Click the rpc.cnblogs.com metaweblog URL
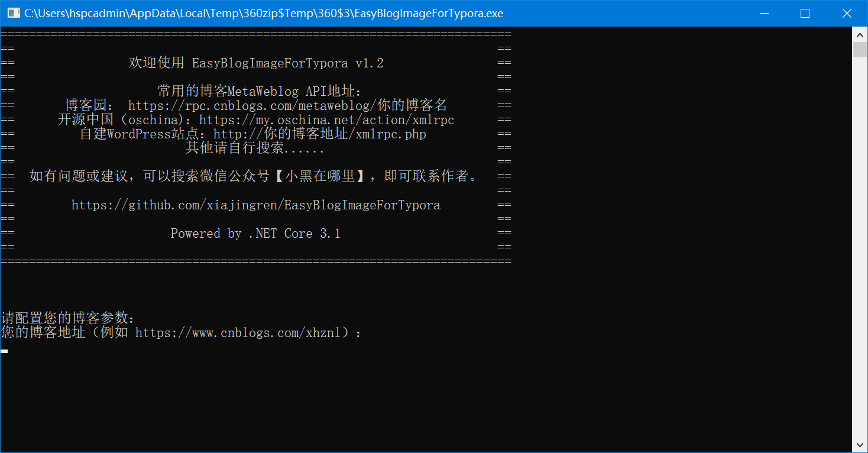This screenshot has height=453, width=868. point(287,105)
